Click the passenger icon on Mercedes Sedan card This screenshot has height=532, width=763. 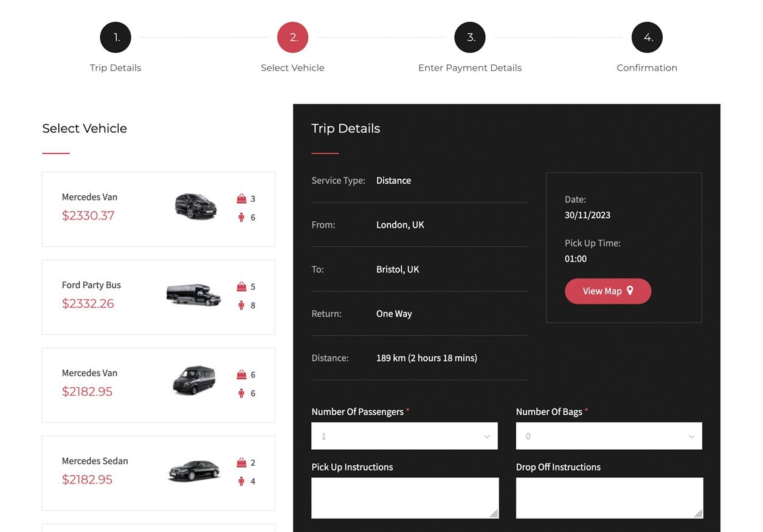point(241,482)
